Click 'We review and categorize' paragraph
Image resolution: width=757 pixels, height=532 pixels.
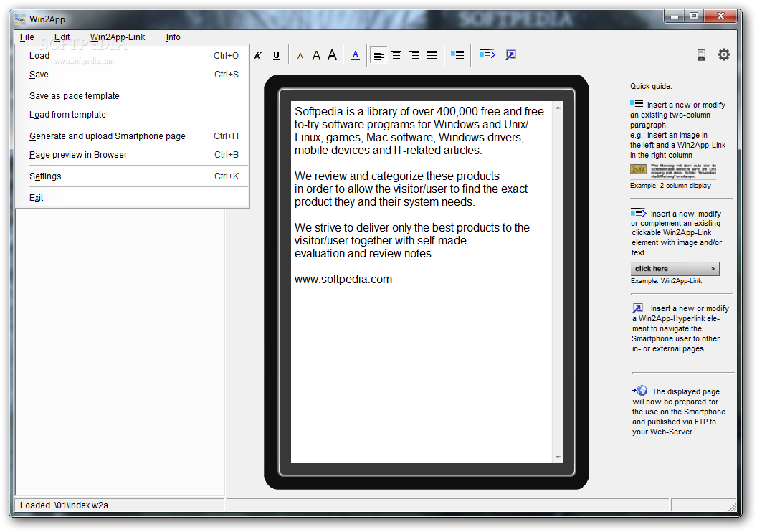click(411, 189)
